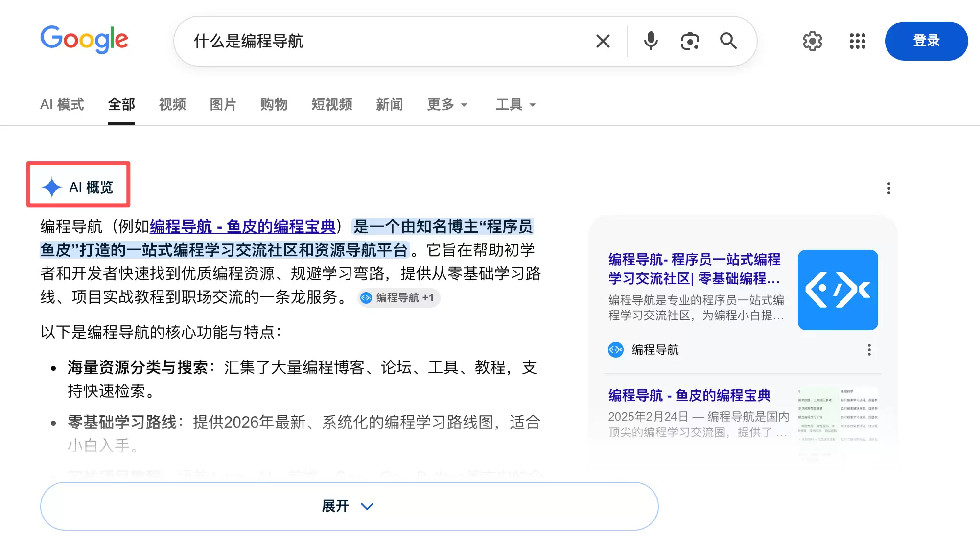Expand the AI overview with 展开 button
The image size is (980, 542).
[349, 506]
